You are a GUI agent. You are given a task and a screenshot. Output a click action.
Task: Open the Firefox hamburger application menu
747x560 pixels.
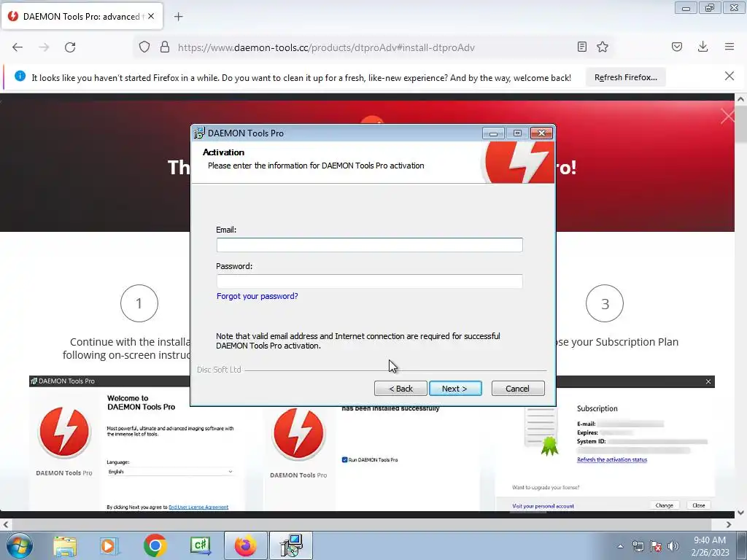pos(729,47)
